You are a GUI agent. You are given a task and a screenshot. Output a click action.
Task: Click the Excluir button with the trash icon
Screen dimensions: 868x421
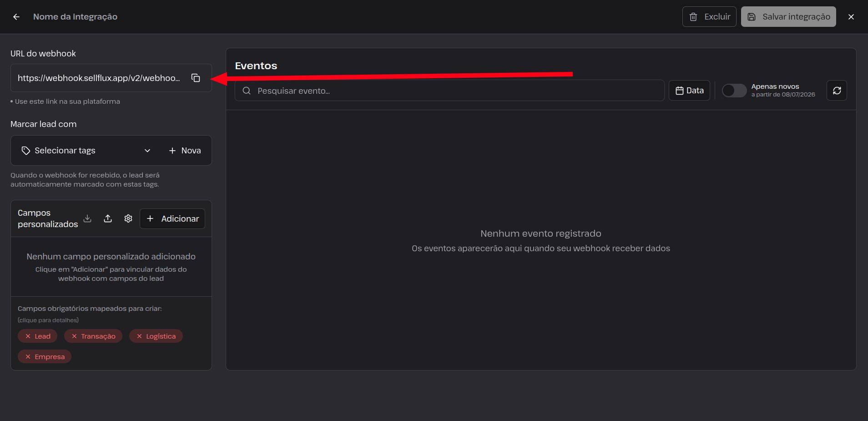(709, 17)
